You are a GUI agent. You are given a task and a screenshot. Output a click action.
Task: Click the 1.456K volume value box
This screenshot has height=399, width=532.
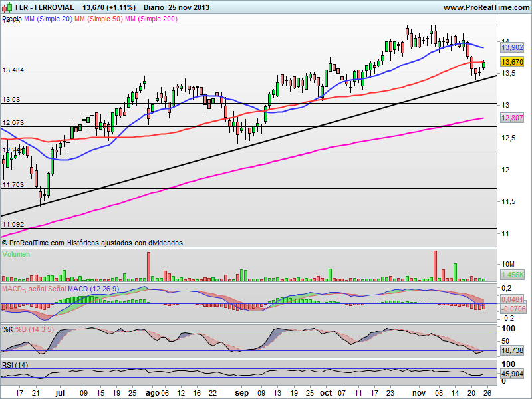(512, 275)
